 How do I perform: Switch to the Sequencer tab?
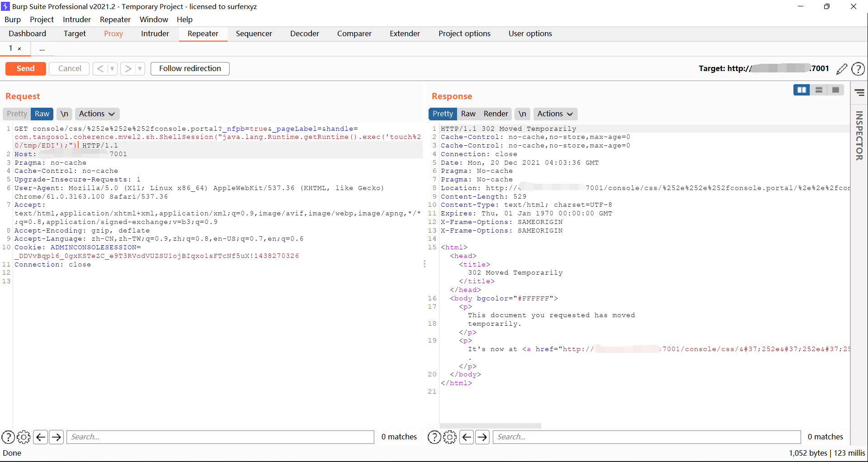254,34
